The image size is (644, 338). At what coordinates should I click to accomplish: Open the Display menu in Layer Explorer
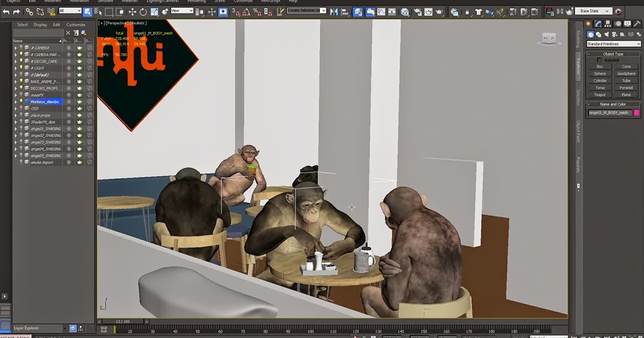point(40,25)
